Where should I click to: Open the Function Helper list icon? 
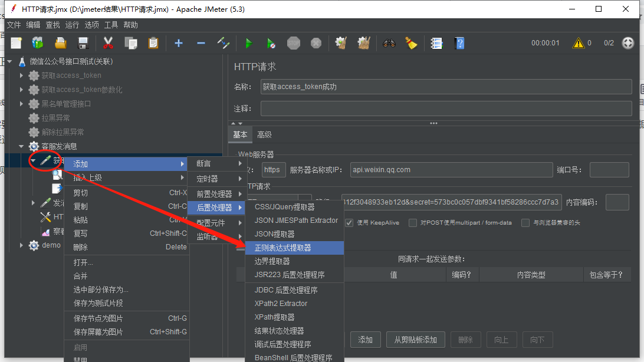point(436,43)
